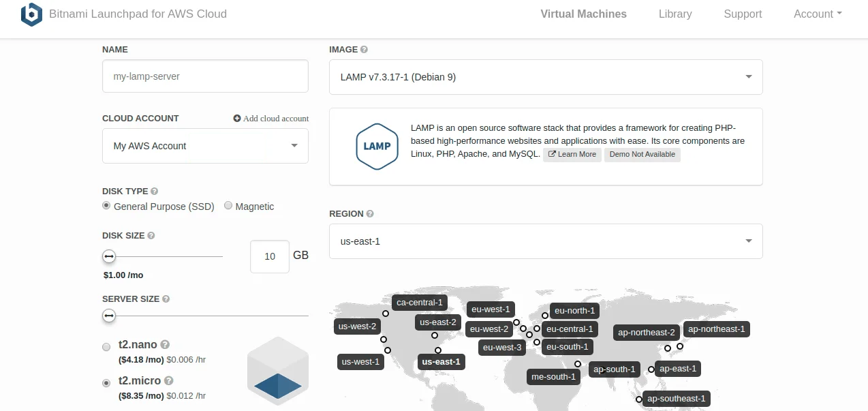Click the Add cloud account link
868x411 pixels.
point(271,119)
